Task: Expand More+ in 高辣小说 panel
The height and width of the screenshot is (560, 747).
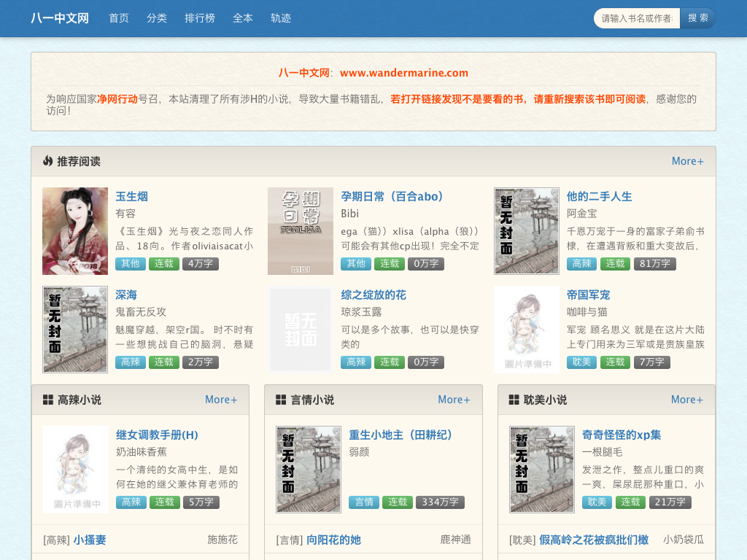Action: click(221, 400)
